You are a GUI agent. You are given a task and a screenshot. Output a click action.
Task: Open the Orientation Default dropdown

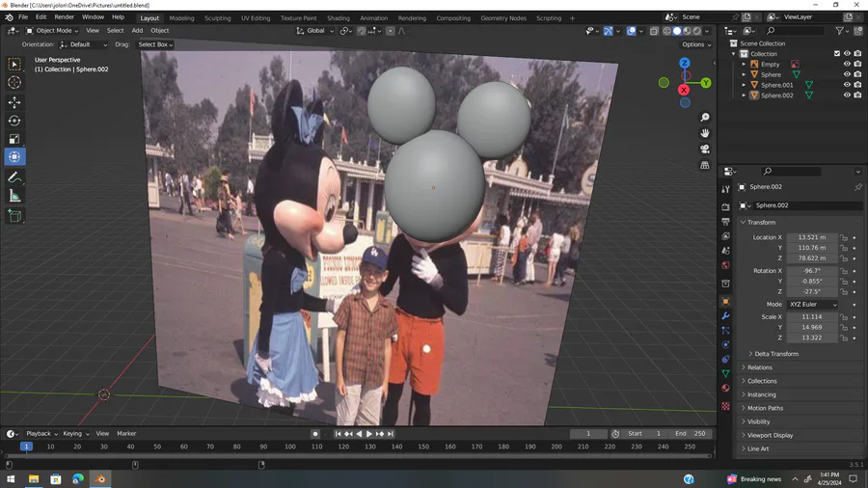pyautogui.click(x=83, y=44)
